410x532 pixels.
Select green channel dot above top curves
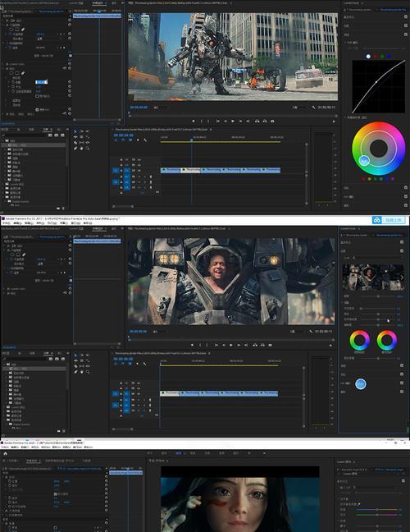(x=382, y=57)
